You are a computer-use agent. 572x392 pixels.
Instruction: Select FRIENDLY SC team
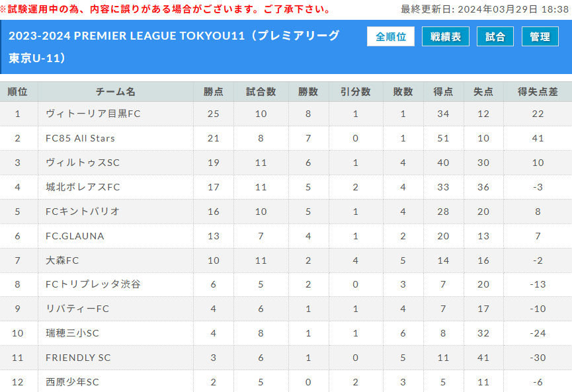click(x=78, y=358)
